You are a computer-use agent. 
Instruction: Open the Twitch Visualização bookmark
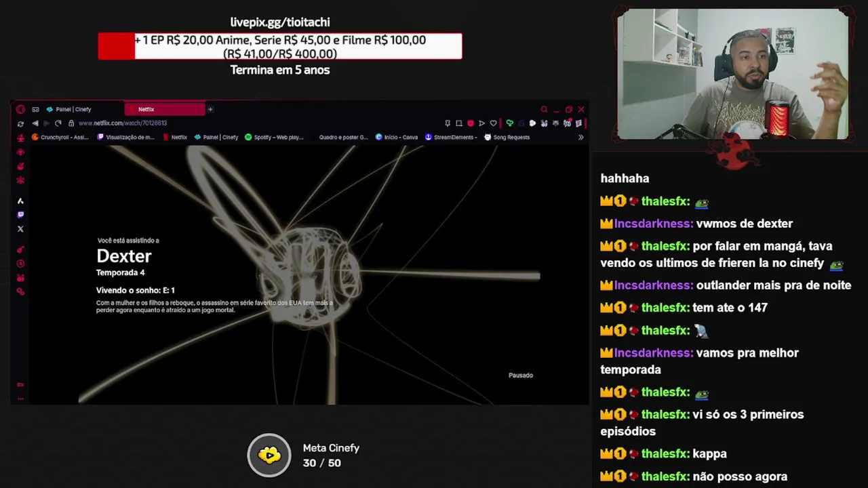point(126,137)
